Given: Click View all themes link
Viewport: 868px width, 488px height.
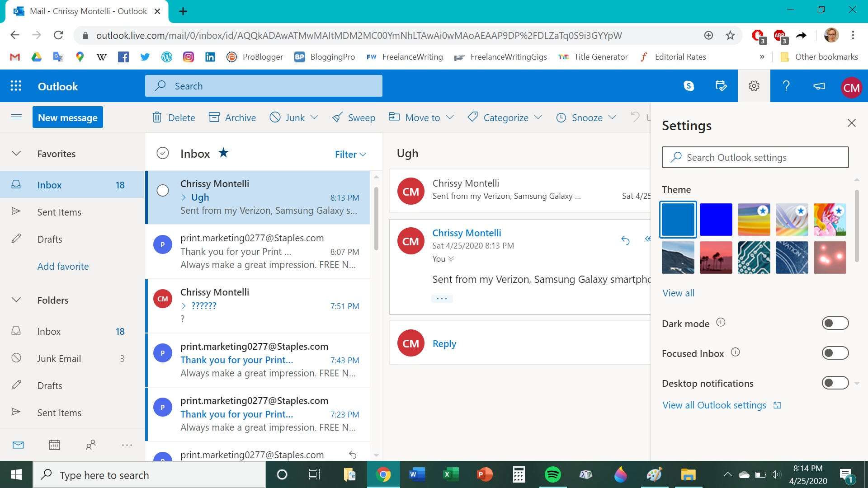Looking at the screenshot, I should coord(679,292).
